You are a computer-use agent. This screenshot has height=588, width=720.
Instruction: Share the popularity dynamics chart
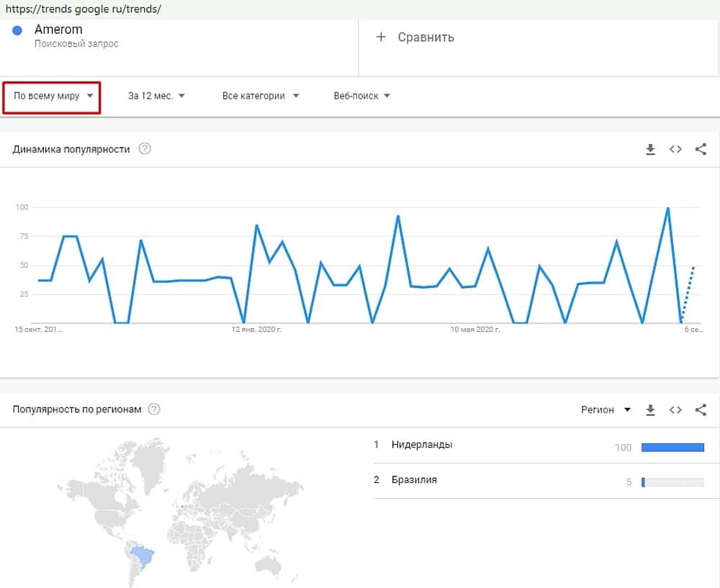[701, 149]
